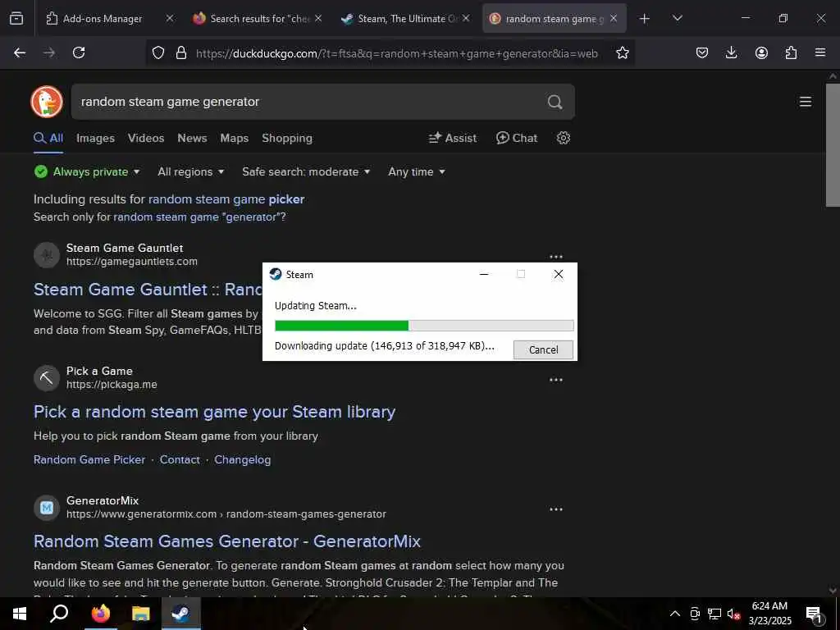Open Random Game Picker sublink
Screen dimensions: 840x630
pos(89,459)
